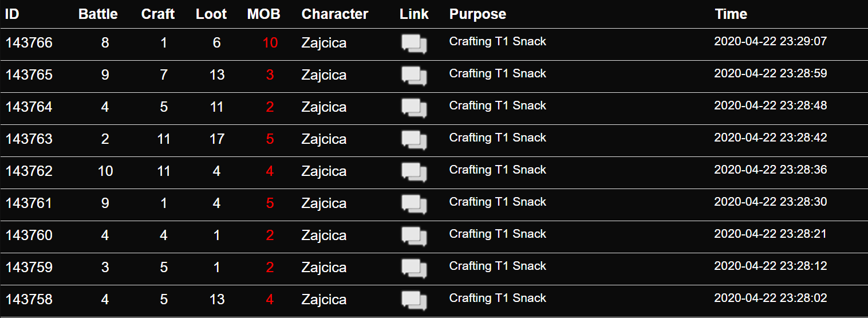Click the red MOB value 10
Viewport: 868px width, 318px height.
[x=270, y=43]
